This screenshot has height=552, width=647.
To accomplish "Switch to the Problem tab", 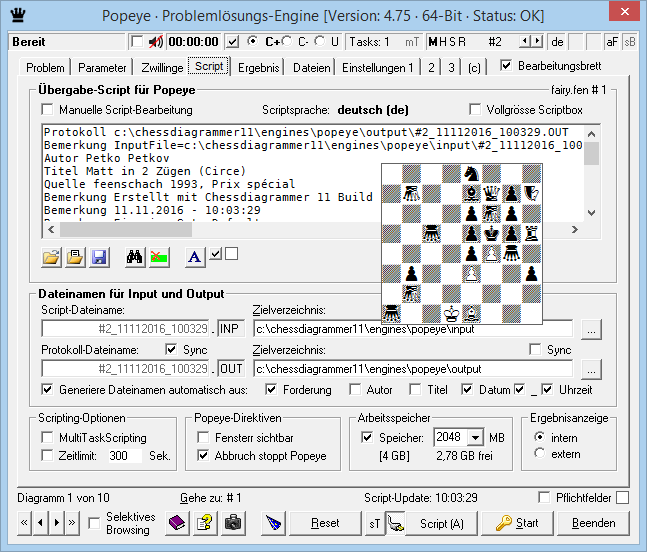I will (45, 67).
